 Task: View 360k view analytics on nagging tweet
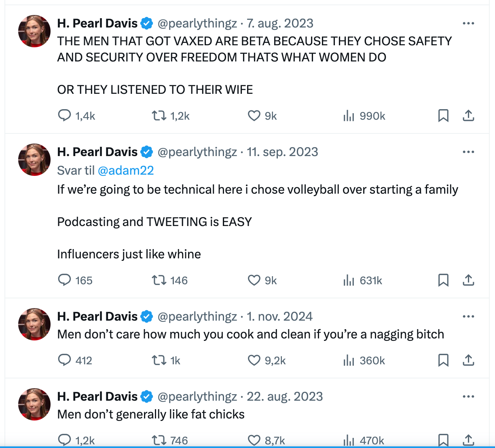tap(364, 360)
